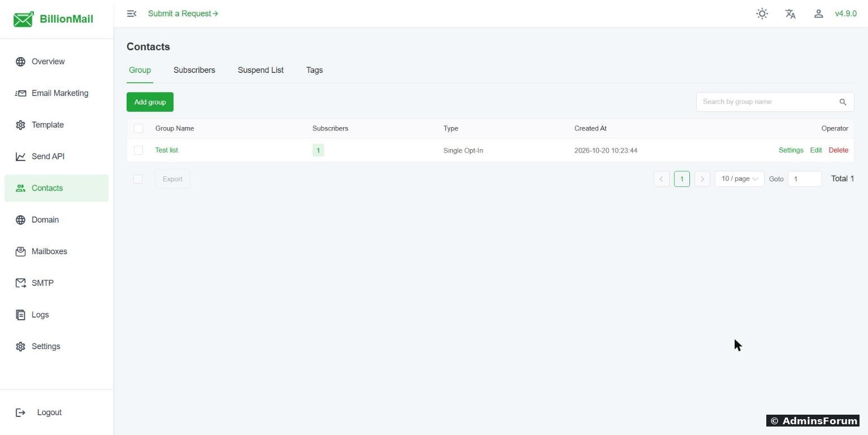
Task: Click the Domain globe icon
Action: 20,220
